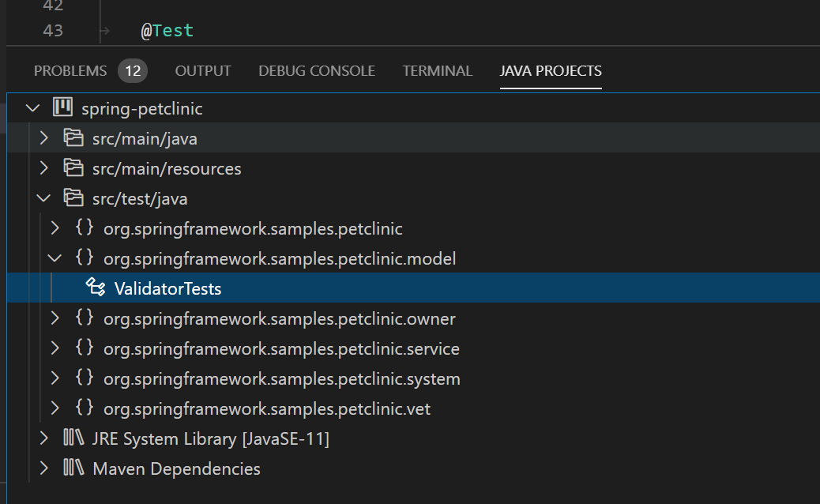Expand the src/main/resources chevron

coord(44,167)
